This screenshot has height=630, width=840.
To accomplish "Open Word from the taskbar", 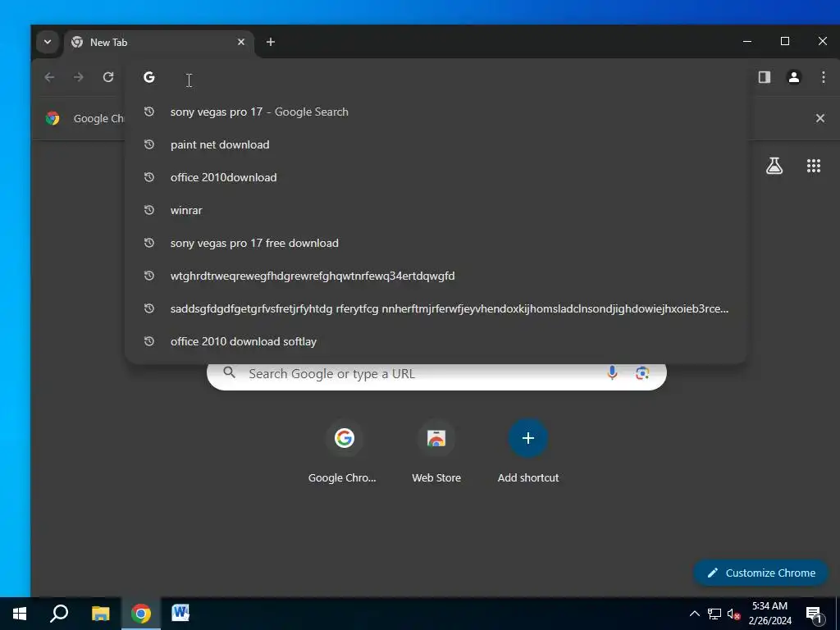I will click(180, 614).
